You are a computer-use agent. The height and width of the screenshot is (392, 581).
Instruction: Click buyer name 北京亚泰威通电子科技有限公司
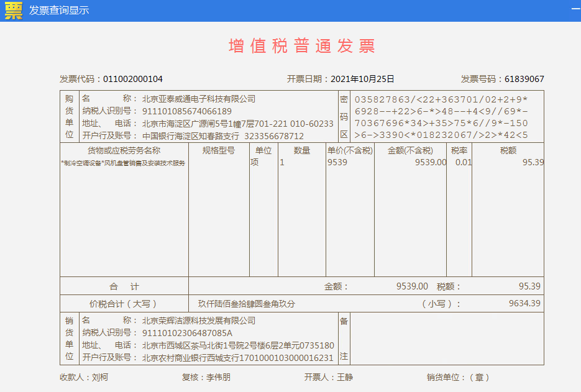(199, 99)
